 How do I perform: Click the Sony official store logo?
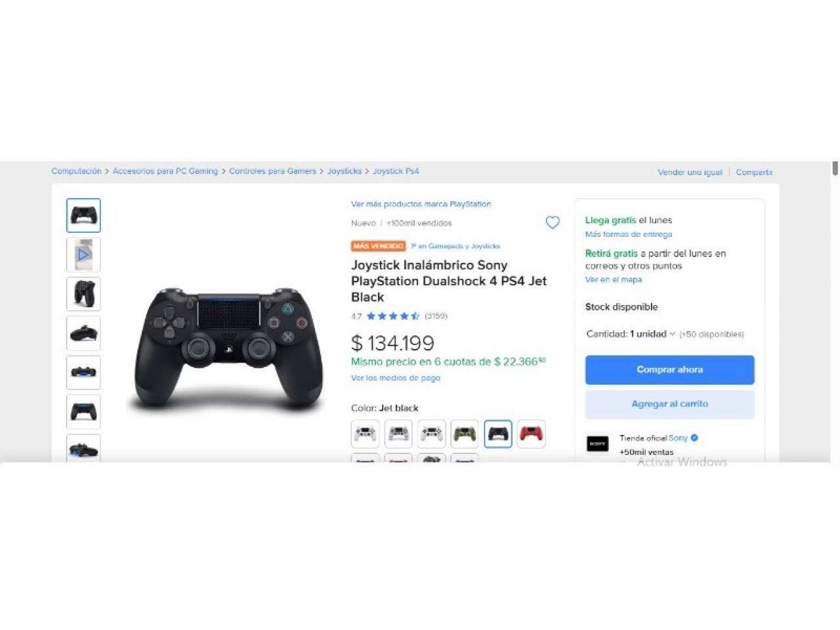click(x=597, y=444)
